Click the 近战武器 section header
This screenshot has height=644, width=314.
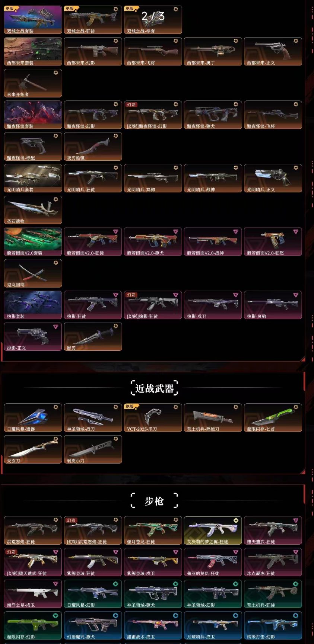155,388
